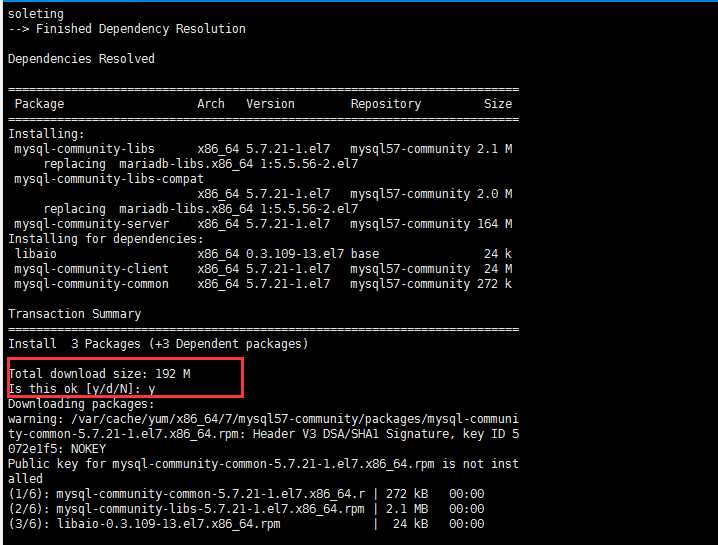The height and width of the screenshot is (545, 718).
Task: Click the 'base' repository entry
Action: pyautogui.click(x=365, y=254)
